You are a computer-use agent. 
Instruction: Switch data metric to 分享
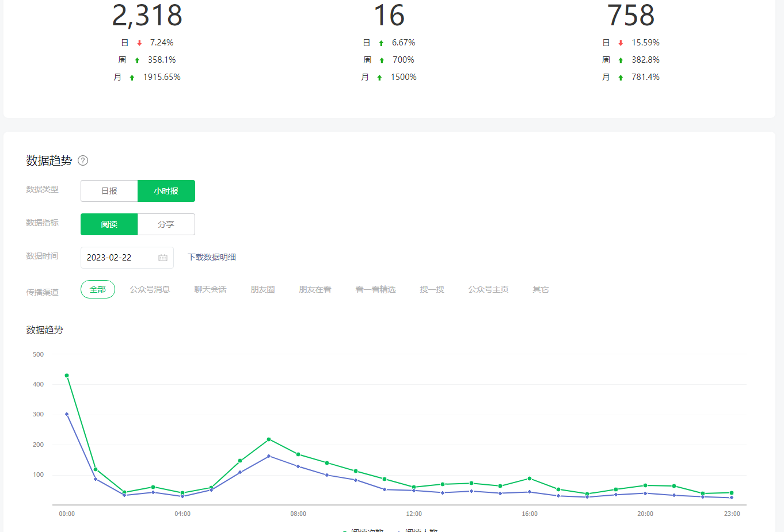pyautogui.click(x=166, y=224)
